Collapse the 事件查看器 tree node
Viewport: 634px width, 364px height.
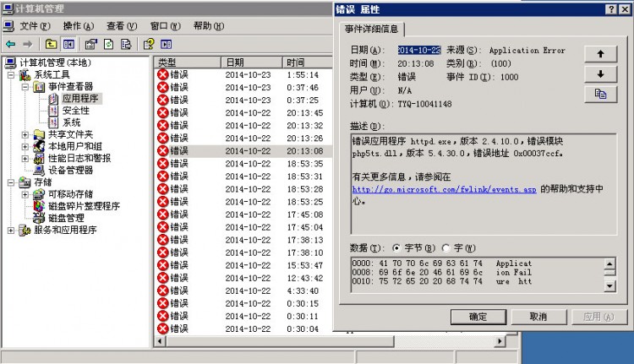click(25, 86)
